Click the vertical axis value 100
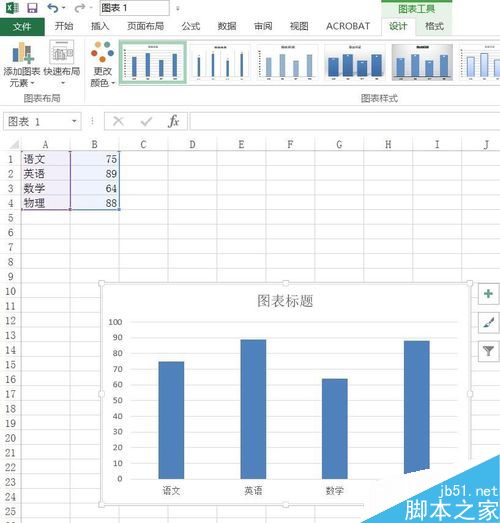500x523 pixels. coord(115,322)
